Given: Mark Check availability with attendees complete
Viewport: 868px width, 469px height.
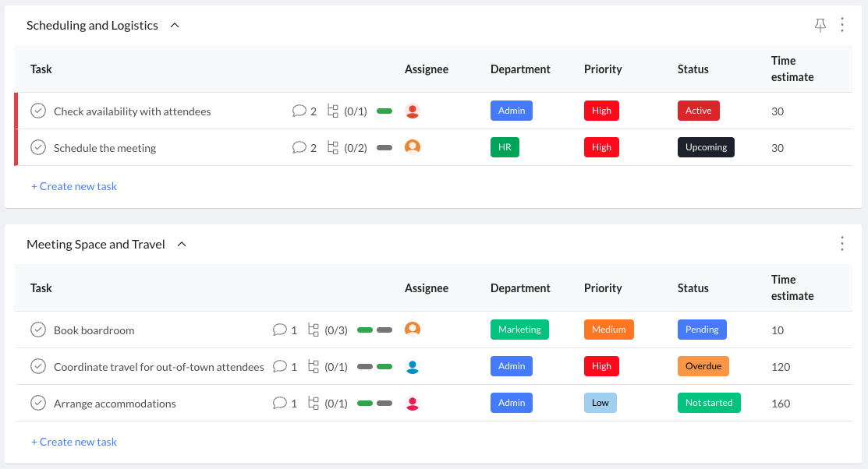Looking at the screenshot, I should [x=38, y=111].
